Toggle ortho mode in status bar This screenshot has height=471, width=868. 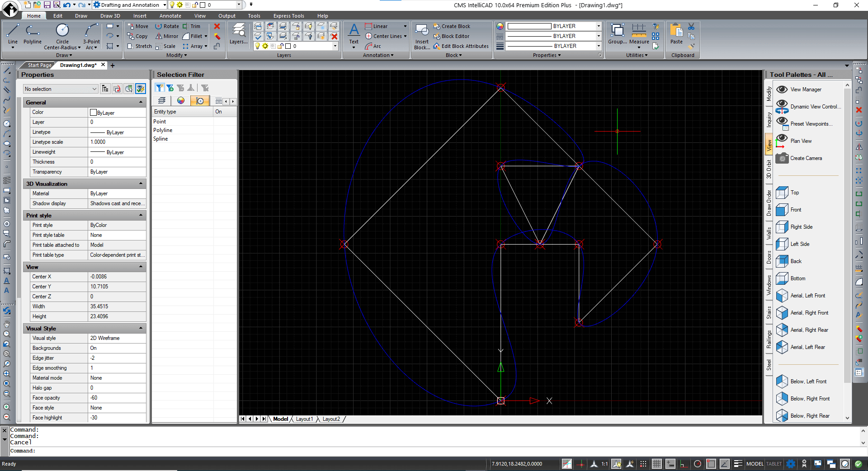point(683,464)
